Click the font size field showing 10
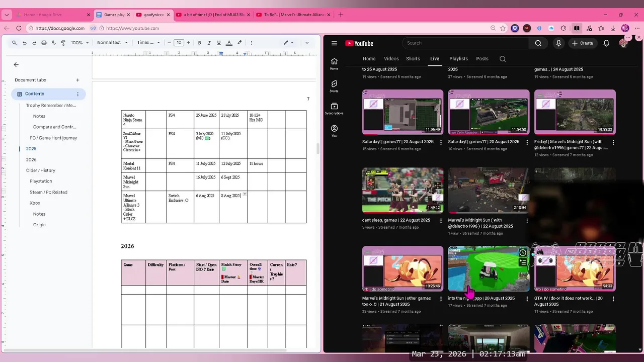 click(179, 43)
